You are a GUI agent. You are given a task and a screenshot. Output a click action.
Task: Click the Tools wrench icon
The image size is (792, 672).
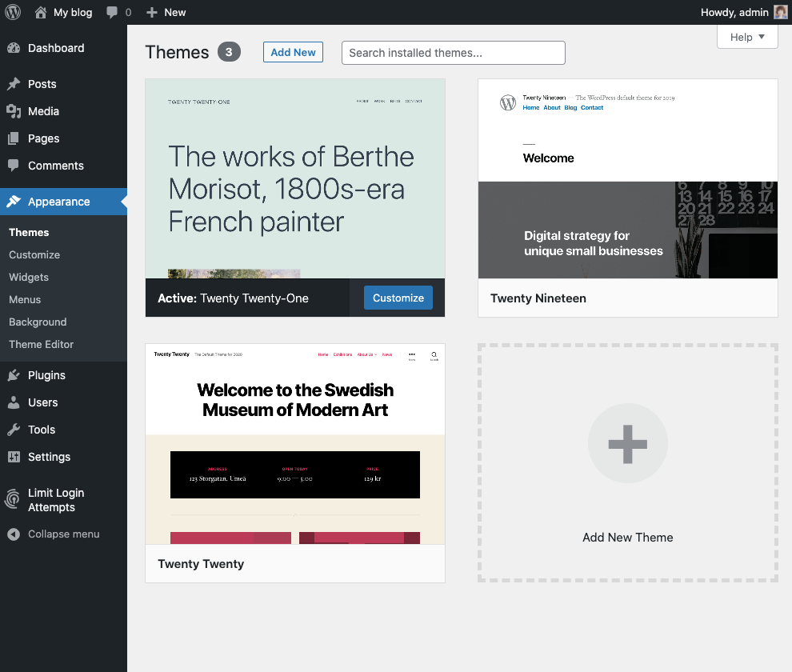click(14, 430)
